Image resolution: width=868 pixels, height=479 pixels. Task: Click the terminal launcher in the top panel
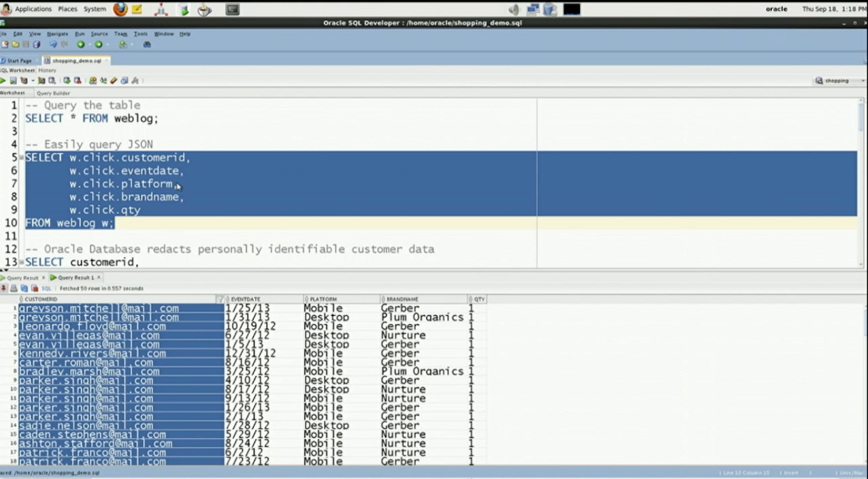233,9
